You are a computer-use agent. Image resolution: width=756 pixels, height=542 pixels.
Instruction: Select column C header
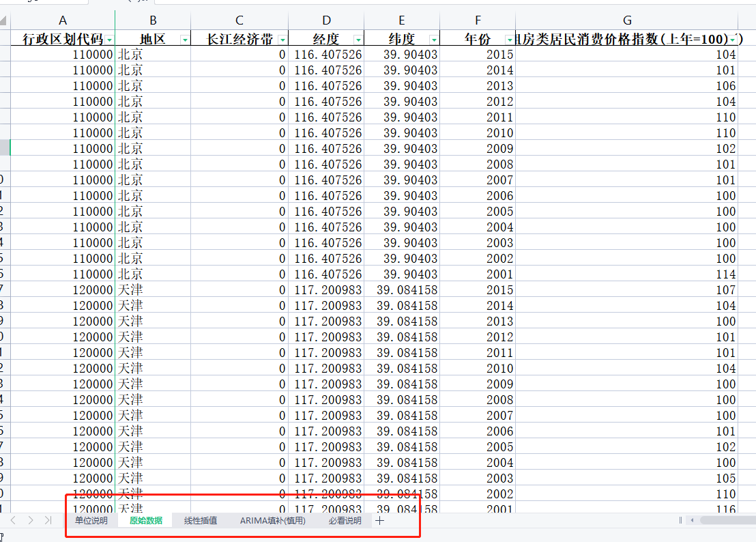(239, 20)
